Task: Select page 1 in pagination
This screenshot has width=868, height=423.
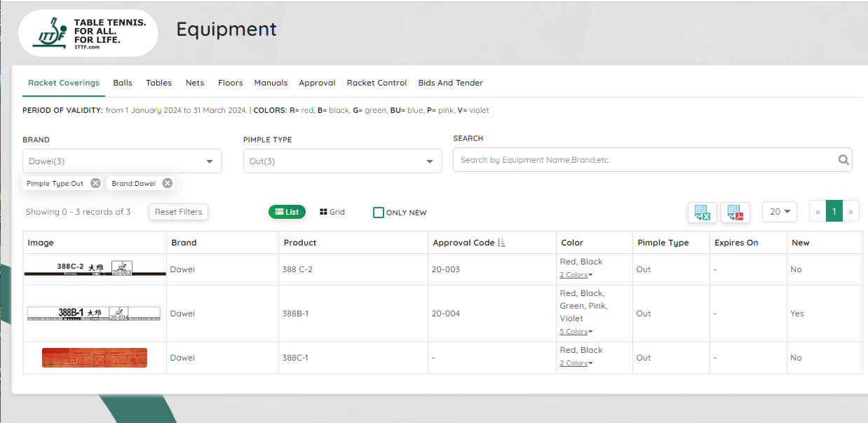Action: pos(834,212)
